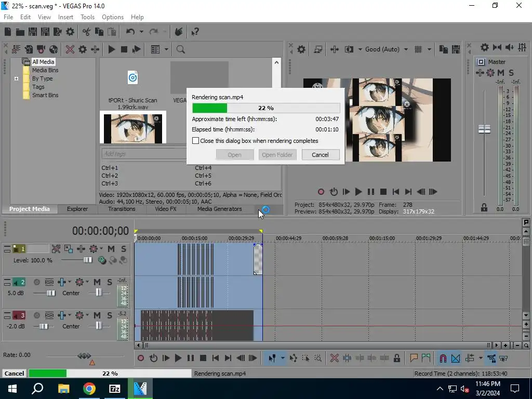Click the What's This help icon
532x399 pixels.
point(195,32)
